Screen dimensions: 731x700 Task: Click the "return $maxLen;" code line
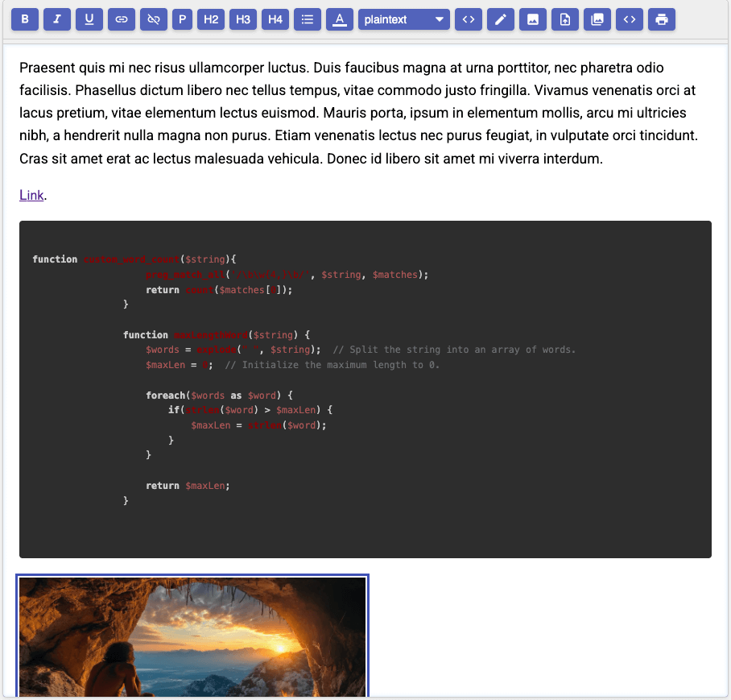coord(188,486)
